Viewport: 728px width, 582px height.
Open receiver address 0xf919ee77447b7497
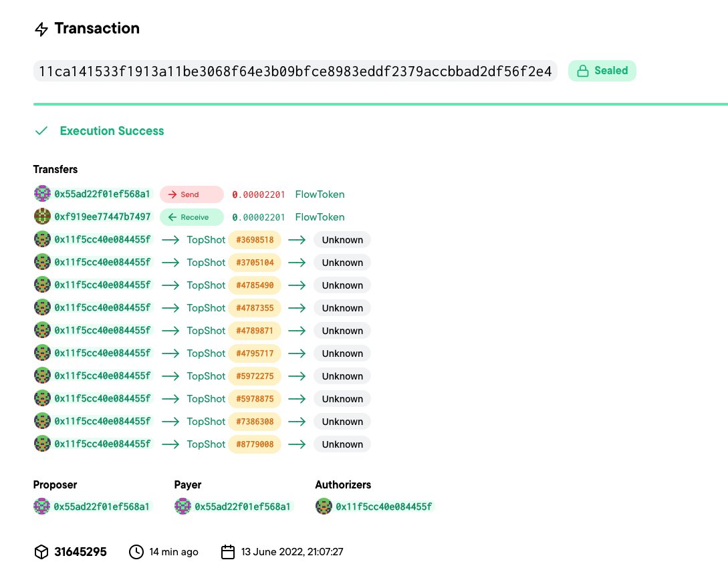102,216
